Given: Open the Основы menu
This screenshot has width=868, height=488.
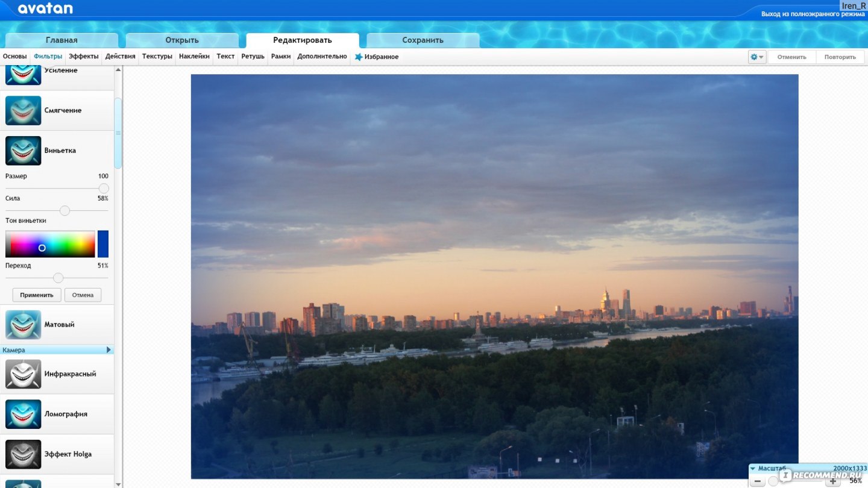Looking at the screenshot, I should click(x=15, y=57).
